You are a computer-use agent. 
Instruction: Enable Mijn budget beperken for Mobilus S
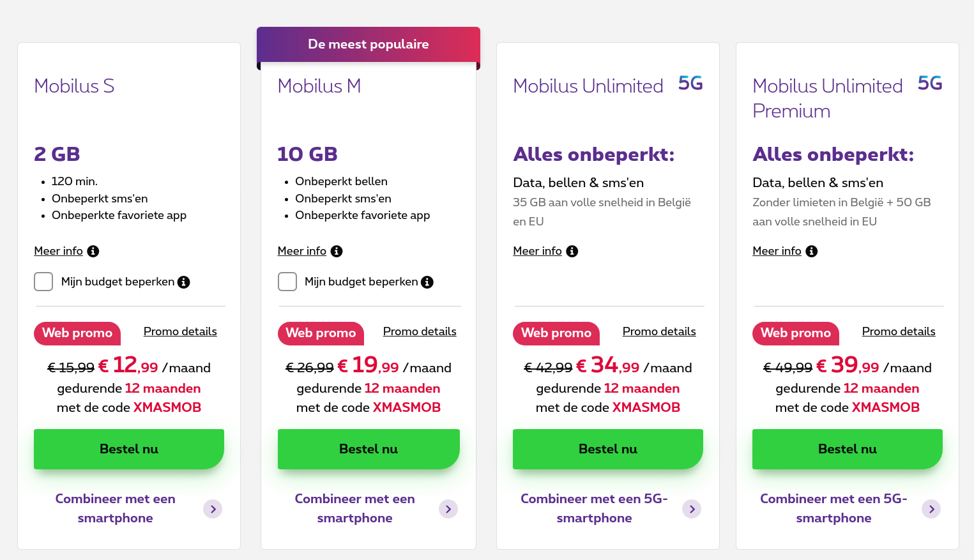point(43,282)
